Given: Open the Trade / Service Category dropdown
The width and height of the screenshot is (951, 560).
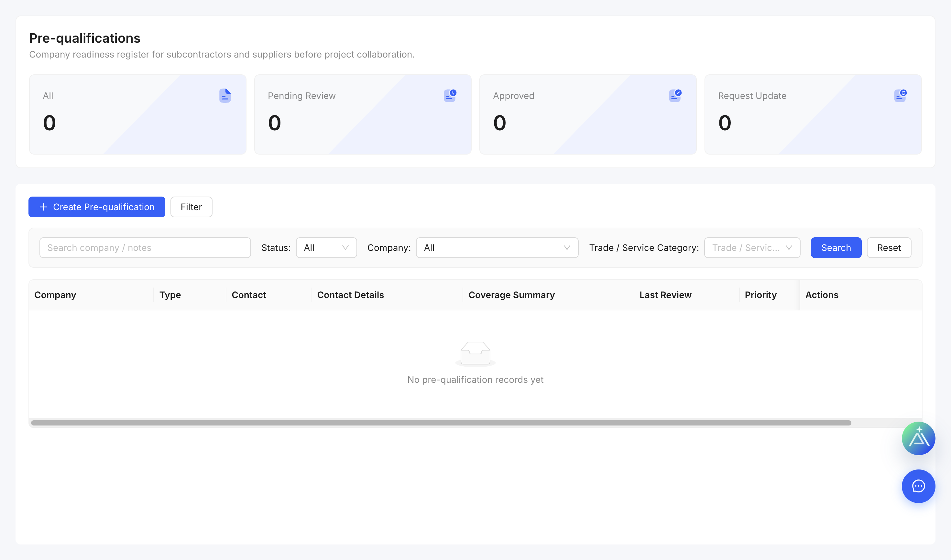Looking at the screenshot, I should click(752, 248).
